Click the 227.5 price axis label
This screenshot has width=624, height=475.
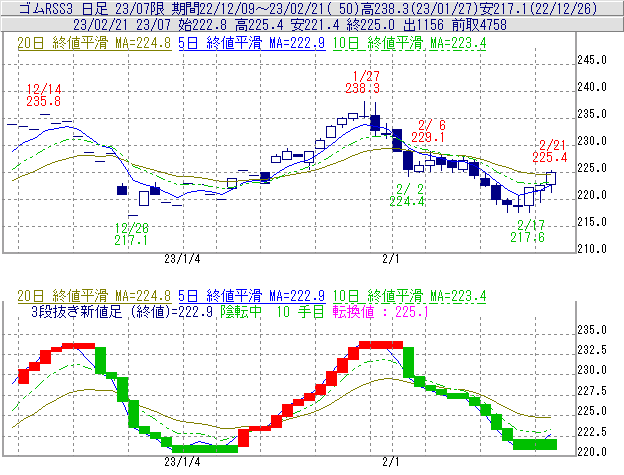pyautogui.click(x=592, y=391)
